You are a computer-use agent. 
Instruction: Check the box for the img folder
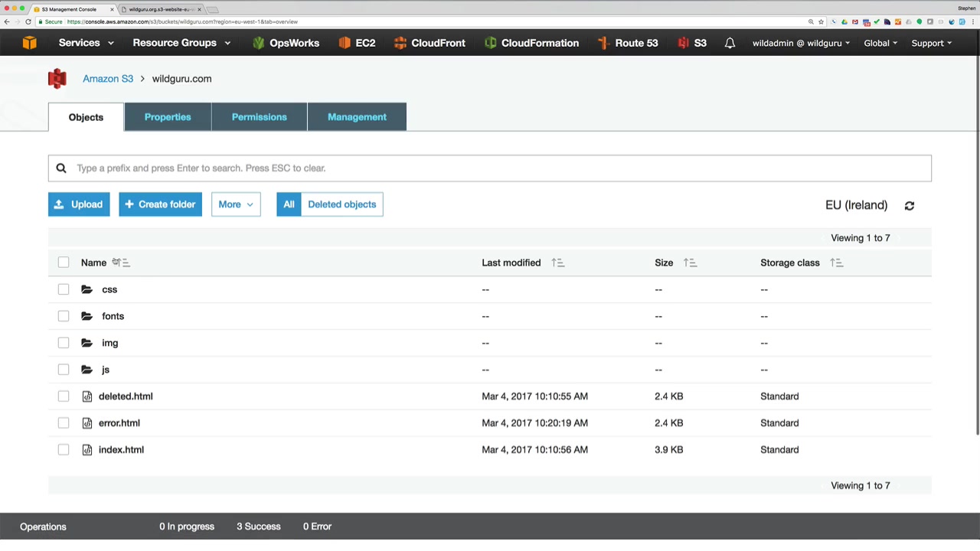tap(64, 343)
